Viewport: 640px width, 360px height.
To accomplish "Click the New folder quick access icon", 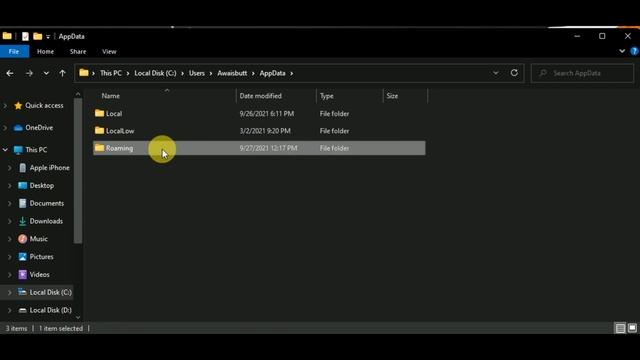I will (x=38, y=36).
